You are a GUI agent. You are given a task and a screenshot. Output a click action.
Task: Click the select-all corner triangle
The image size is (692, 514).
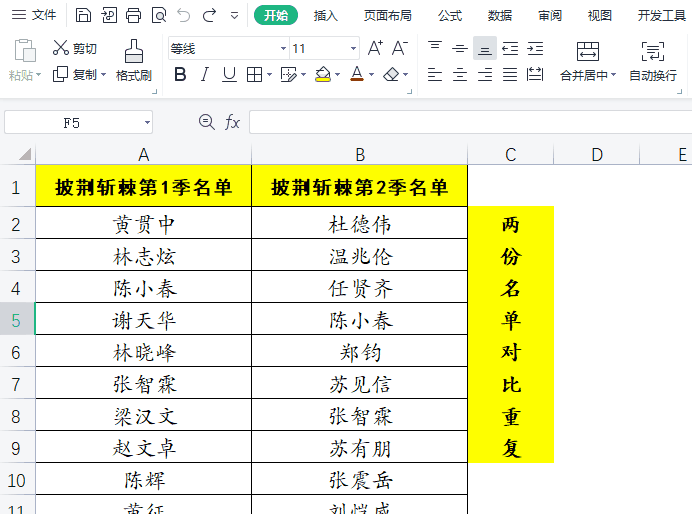[25, 154]
